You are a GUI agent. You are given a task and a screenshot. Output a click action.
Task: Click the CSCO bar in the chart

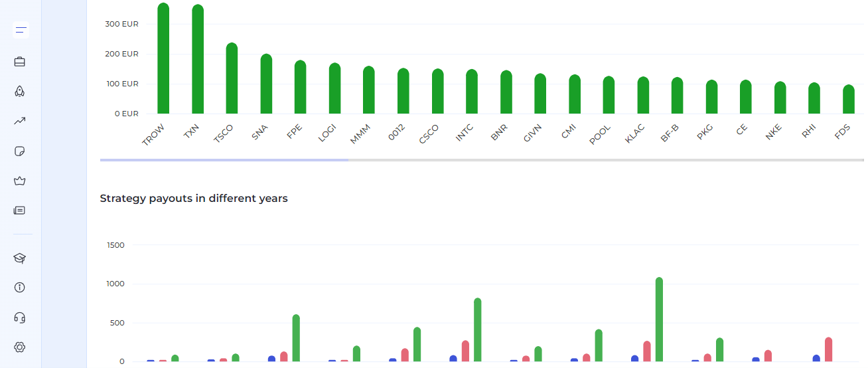coord(437,91)
